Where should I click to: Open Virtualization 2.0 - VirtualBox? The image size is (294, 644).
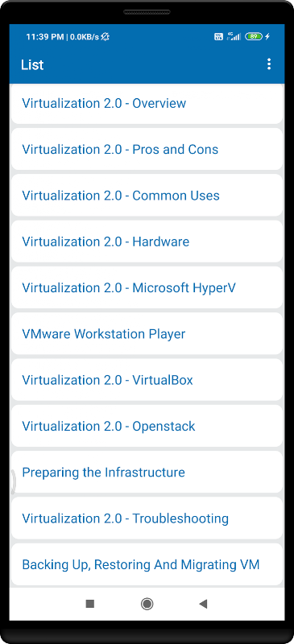coord(147,380)
